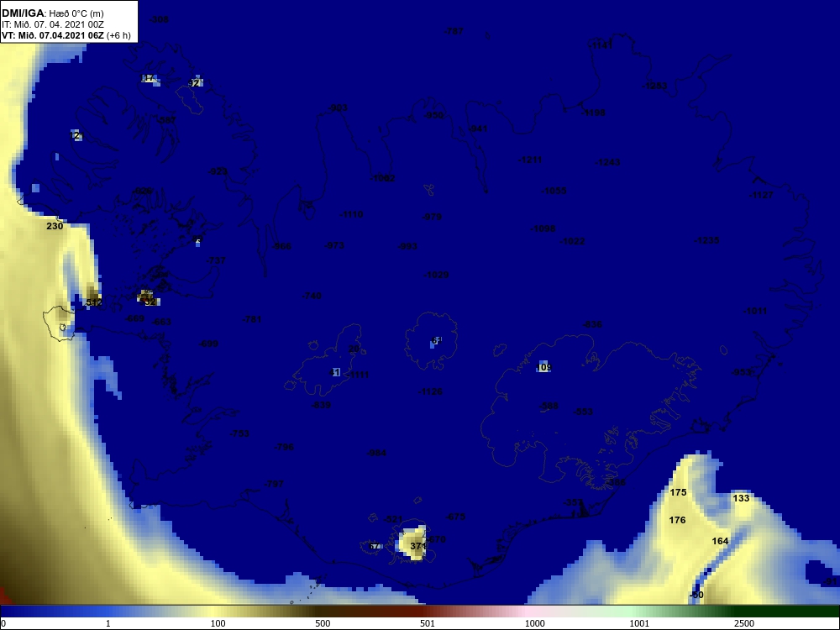
Task: Click the '1' label on the color scale
Action: click(x=108, y=623)
